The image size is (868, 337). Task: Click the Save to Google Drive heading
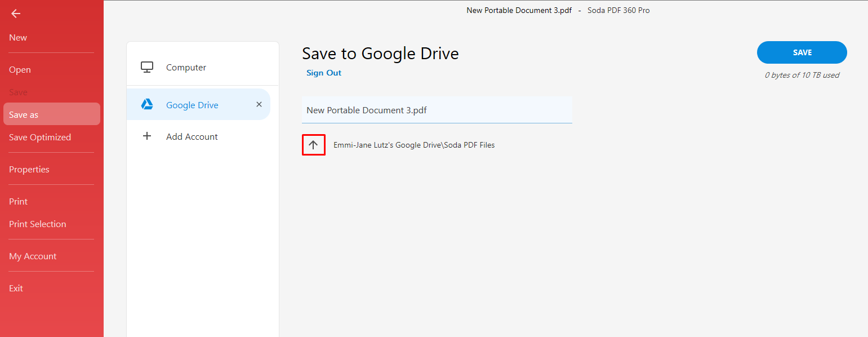[380, 54]
